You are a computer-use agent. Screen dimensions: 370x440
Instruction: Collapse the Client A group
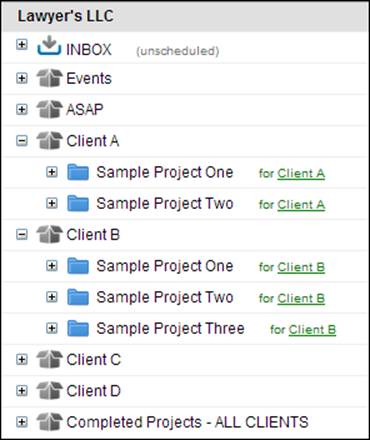(x=22, y=141)
